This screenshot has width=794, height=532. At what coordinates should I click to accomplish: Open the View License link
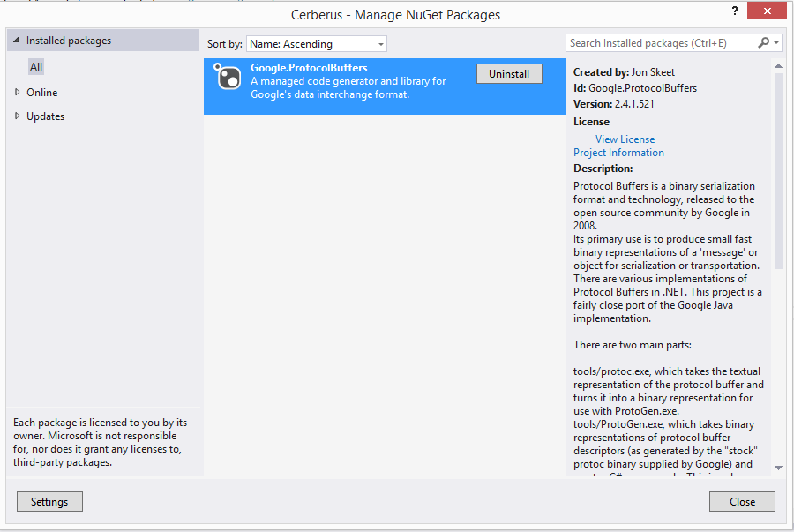tap(625, 139)
